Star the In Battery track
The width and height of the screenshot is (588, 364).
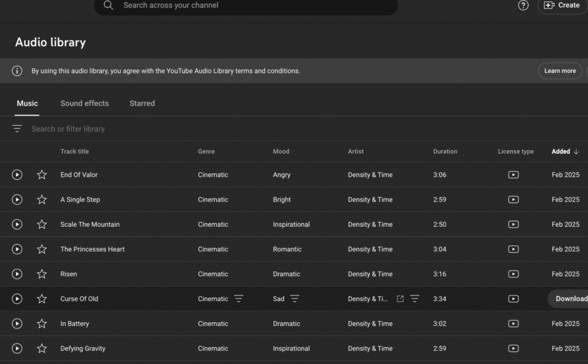pyautogui.click(x=41, y=323)
